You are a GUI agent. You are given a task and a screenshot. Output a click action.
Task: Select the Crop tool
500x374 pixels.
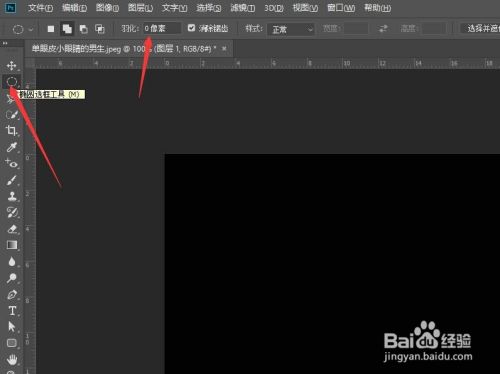[12, 131]
